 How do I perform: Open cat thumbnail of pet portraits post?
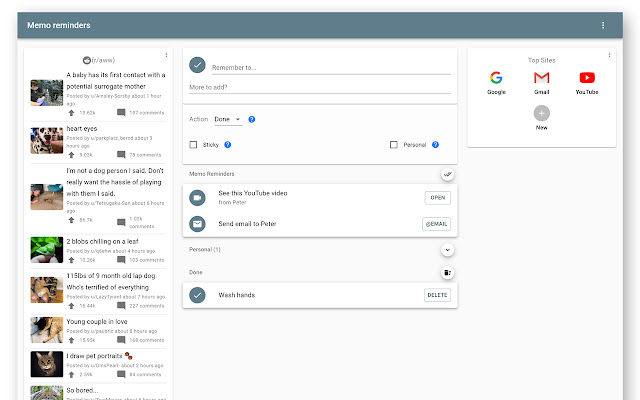(x=47, y=364)
